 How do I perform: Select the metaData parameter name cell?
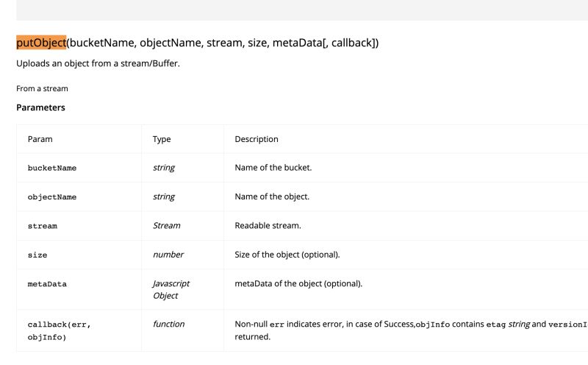point(47,284)
